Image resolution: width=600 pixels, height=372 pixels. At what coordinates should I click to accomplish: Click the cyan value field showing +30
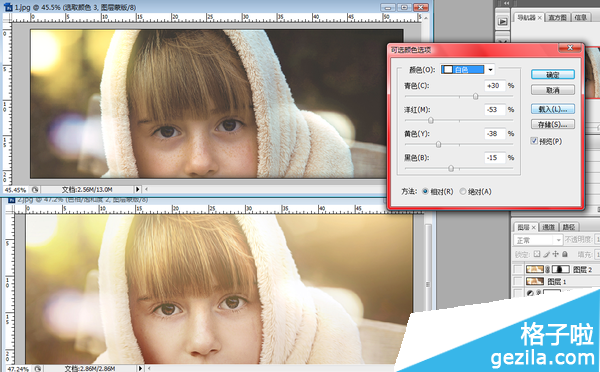[494, 86]
